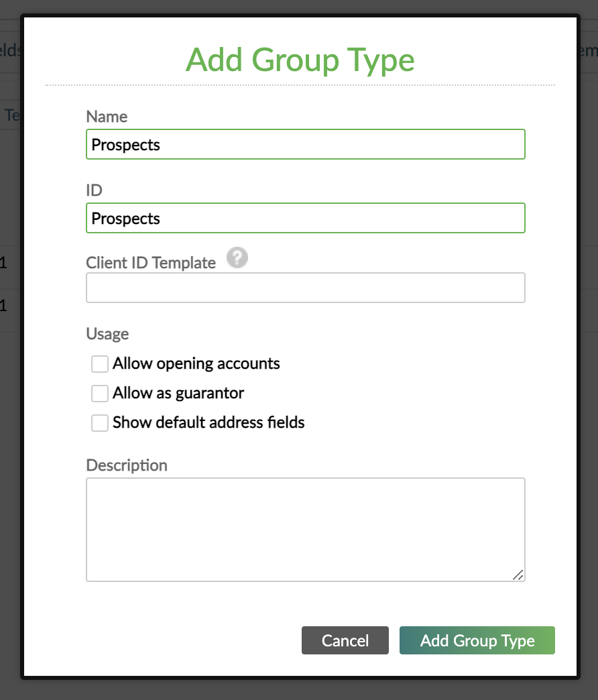
Task: Click the Usage section label
Action: click(107, 334)
